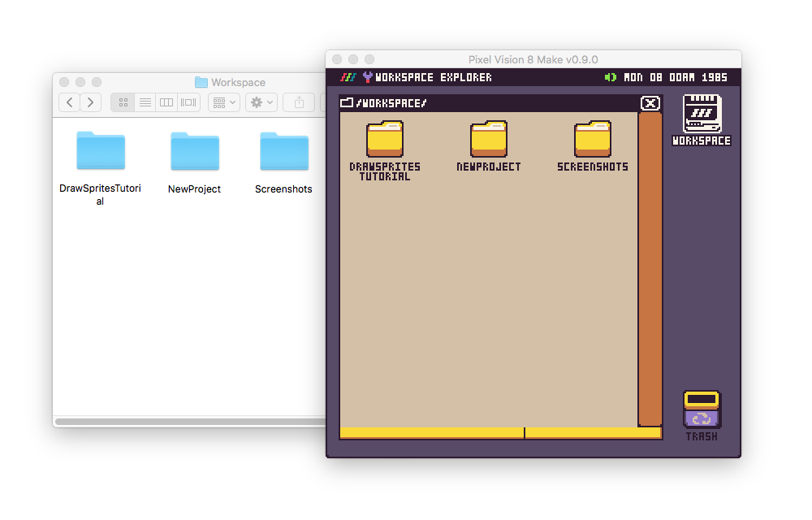Click Finder horizontal scrollbar
The height and width of the screenshot is (520, 812).
(191, 422)
